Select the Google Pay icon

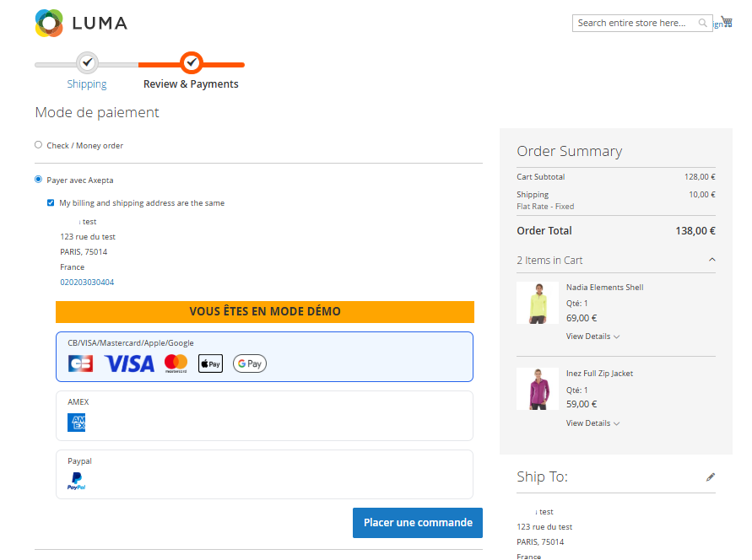250,363
